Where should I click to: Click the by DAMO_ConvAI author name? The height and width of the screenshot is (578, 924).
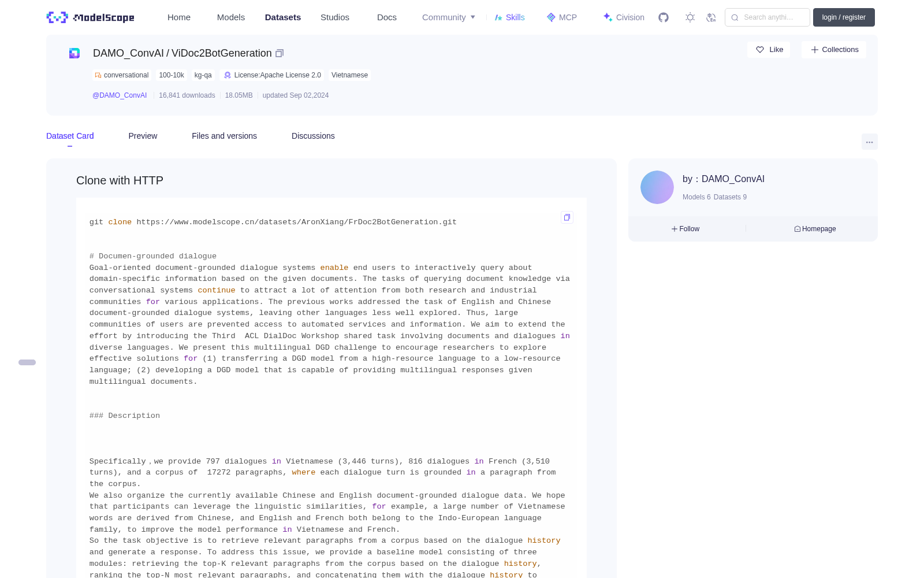(x=724, y=179)
